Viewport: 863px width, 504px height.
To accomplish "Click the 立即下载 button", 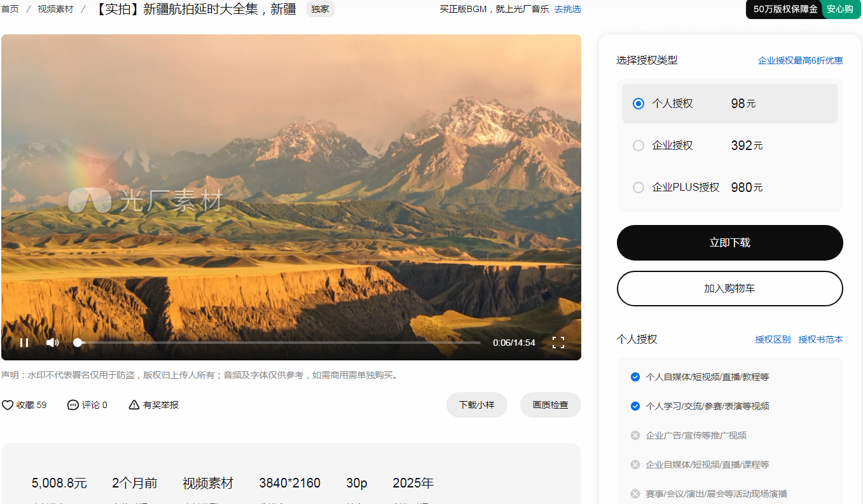I will 729,243.
